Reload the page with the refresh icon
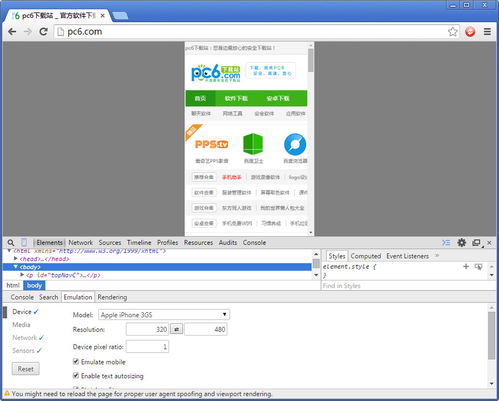 click(43, 32)
